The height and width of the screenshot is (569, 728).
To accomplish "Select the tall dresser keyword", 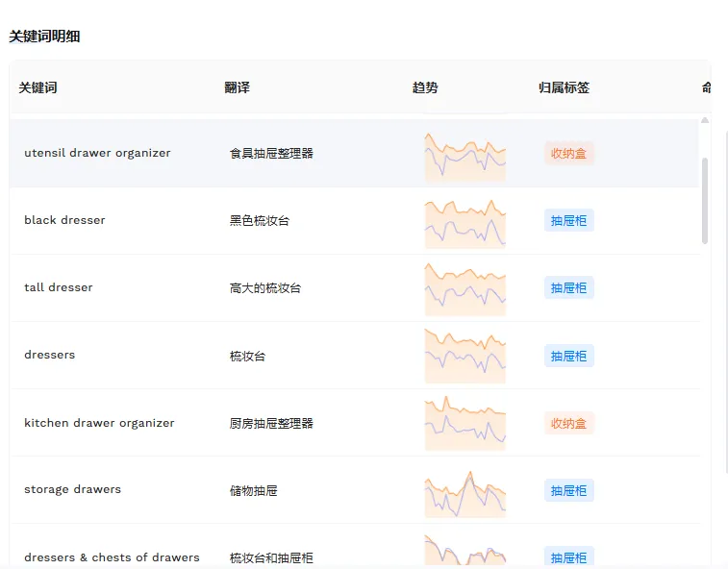I will (58, 287).
